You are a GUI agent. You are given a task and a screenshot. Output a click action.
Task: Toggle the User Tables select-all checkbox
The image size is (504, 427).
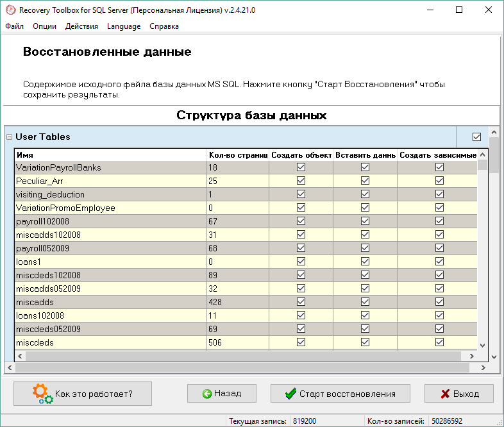coord(476,137)
